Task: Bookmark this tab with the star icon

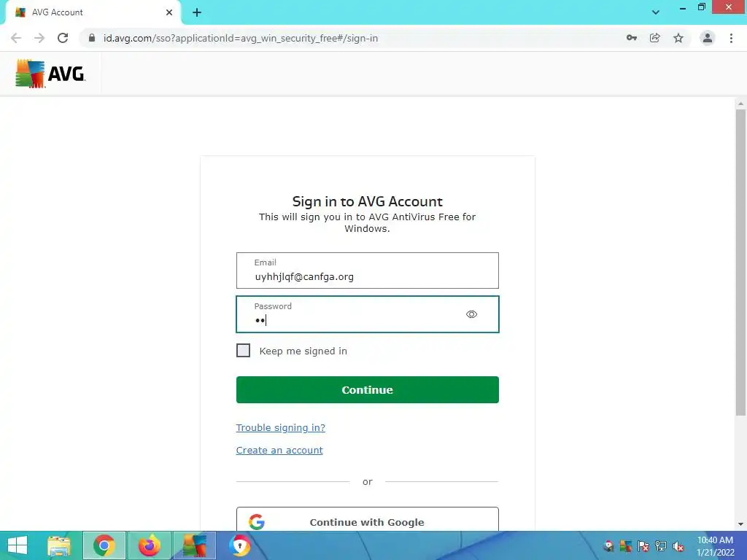Action: [x=678, y=38]
